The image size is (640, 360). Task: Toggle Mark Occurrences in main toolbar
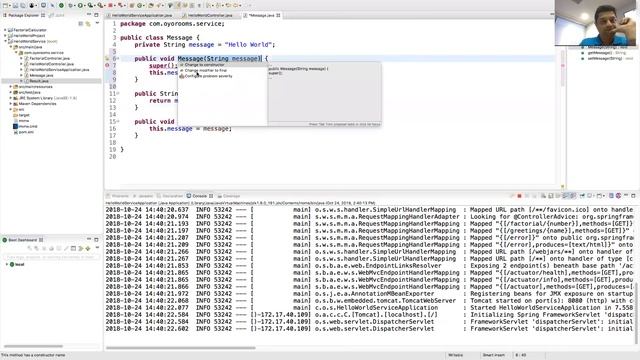(178, 5)
